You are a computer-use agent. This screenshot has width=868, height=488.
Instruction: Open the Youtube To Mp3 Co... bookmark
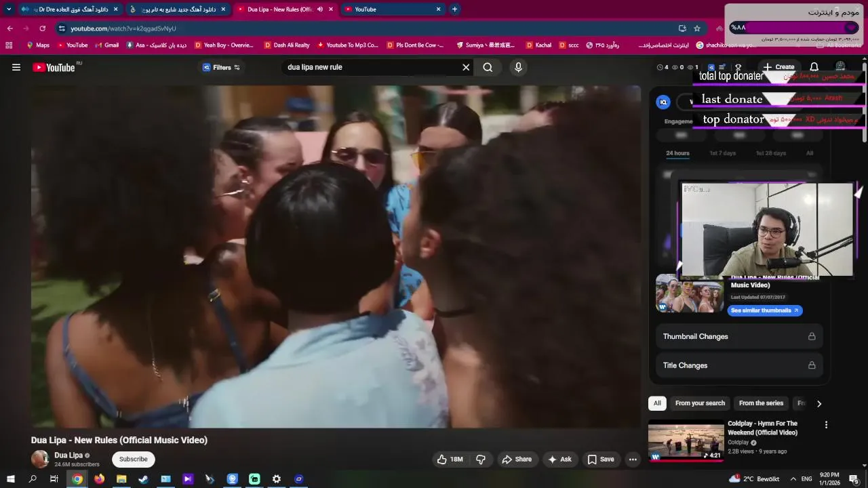[x=347, y=45]
